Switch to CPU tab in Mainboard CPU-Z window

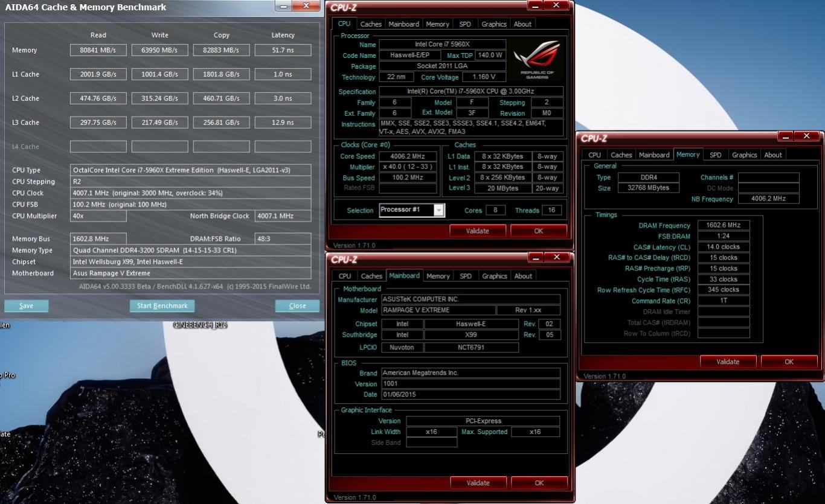pos(345,276)
